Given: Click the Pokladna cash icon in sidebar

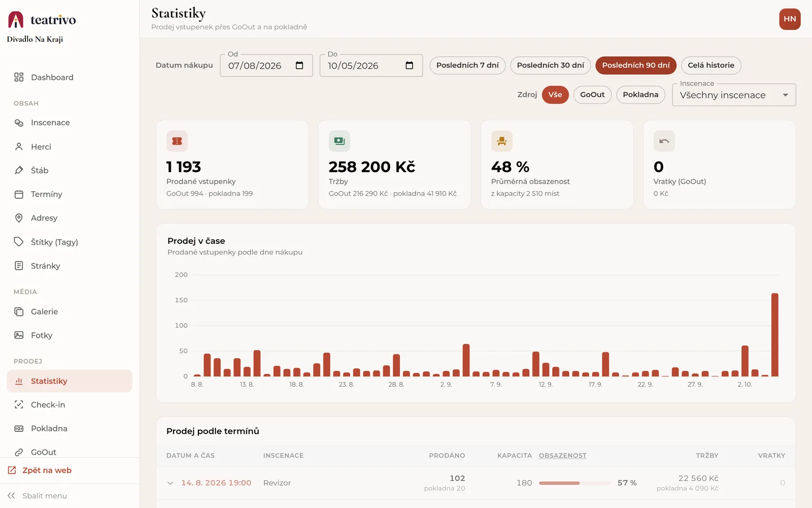Looking at the screenshot, I should tap(19, 429).
